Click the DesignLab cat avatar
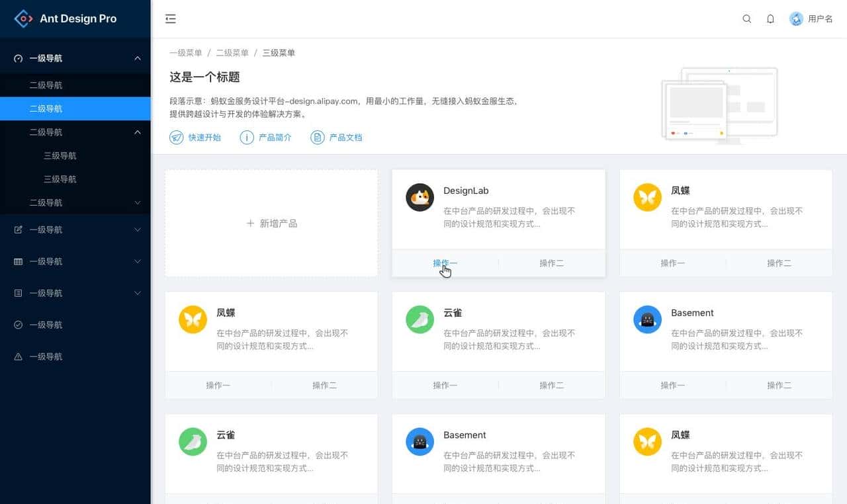This screenshot has height=504, width=847. 420,197
